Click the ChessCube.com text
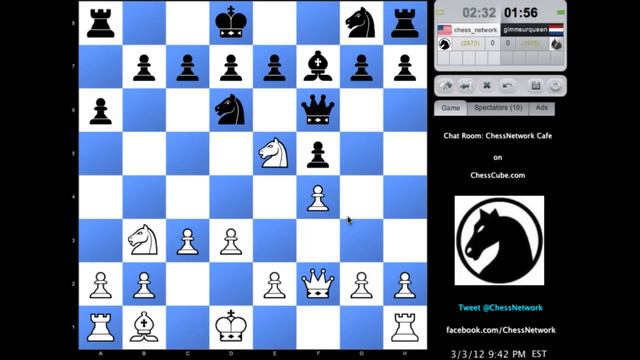Viewport: 640px width, 360px height. (x=498, y=176)
